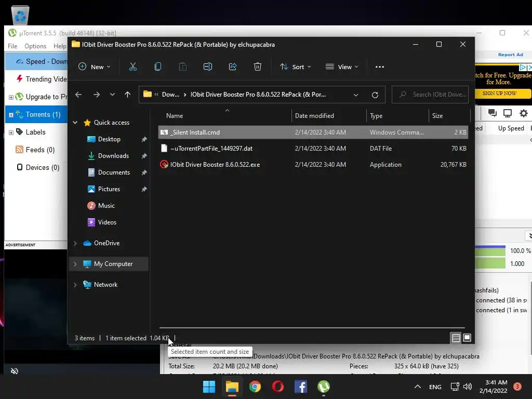Open the View layout dropdown
Screen dimensions: 532x399
(x=342, y=67)
